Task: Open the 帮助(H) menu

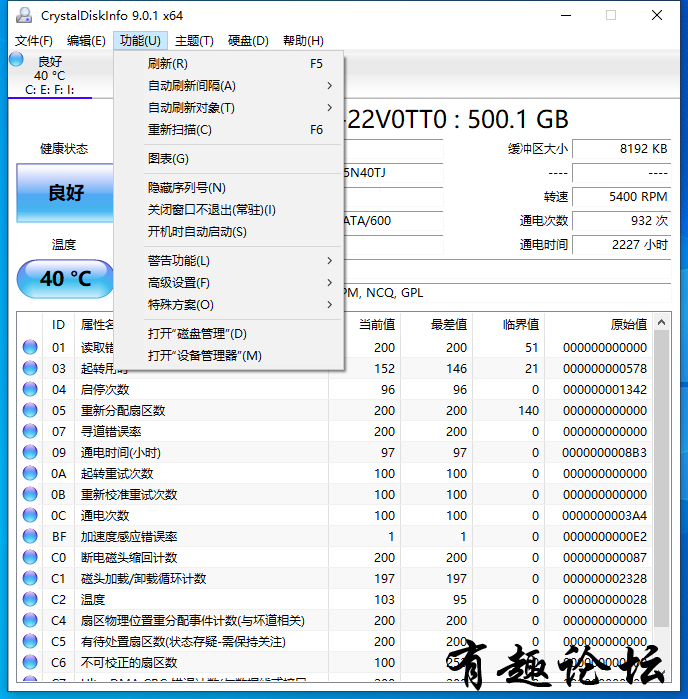Action: (303, 41)
